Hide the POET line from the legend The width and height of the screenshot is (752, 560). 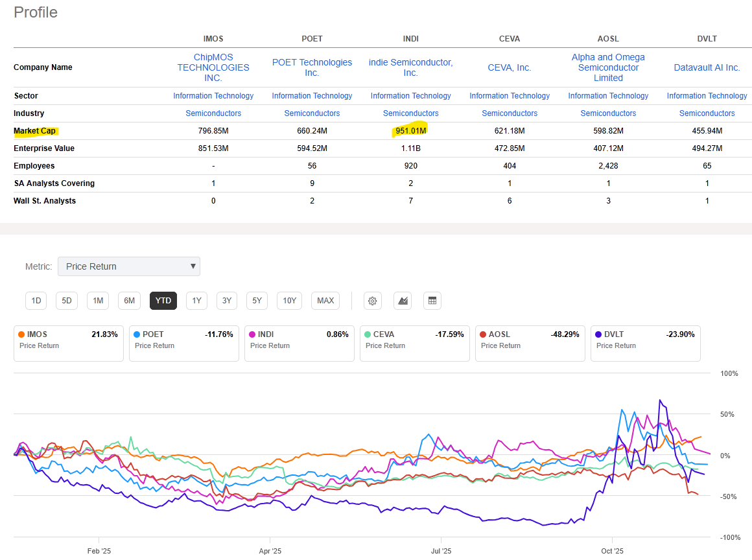(x=183, y=343)
